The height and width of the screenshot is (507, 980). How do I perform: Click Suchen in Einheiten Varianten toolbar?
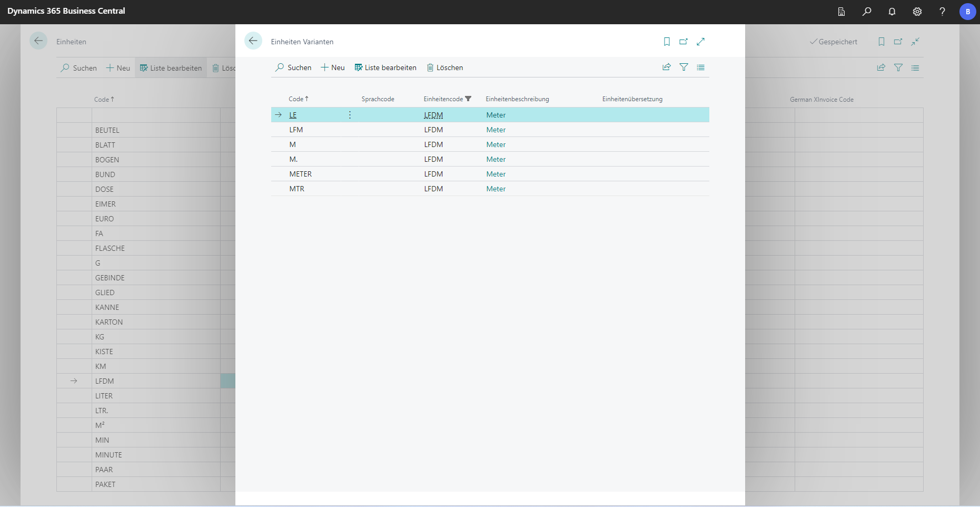coord(293,67)
